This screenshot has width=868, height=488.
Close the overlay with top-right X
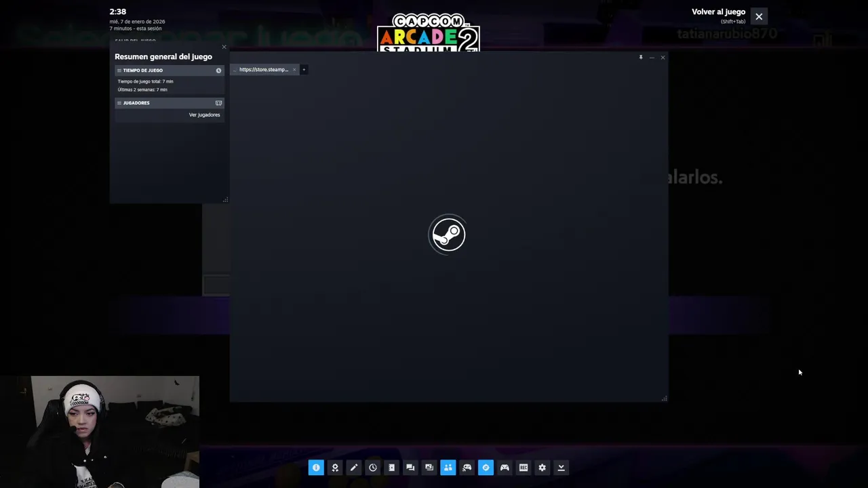pyautogui.click(x=759, y=17)
